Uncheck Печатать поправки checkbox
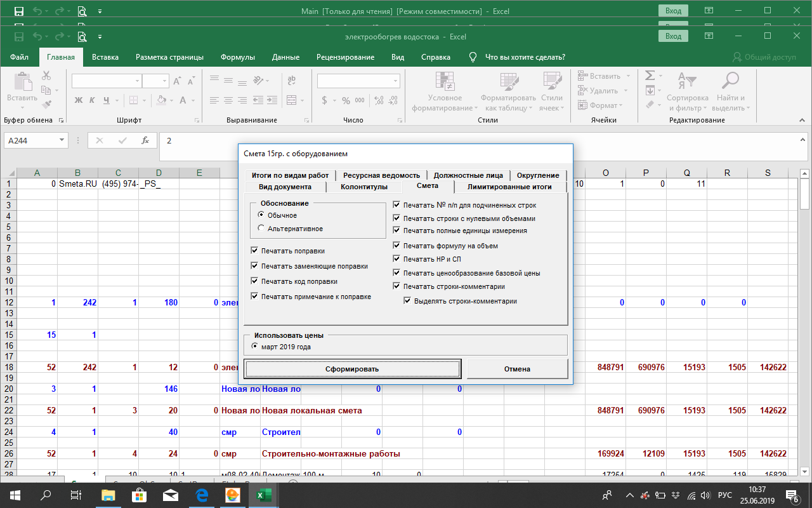This screenshot has height=508, width=812. (x=254, y=251)
